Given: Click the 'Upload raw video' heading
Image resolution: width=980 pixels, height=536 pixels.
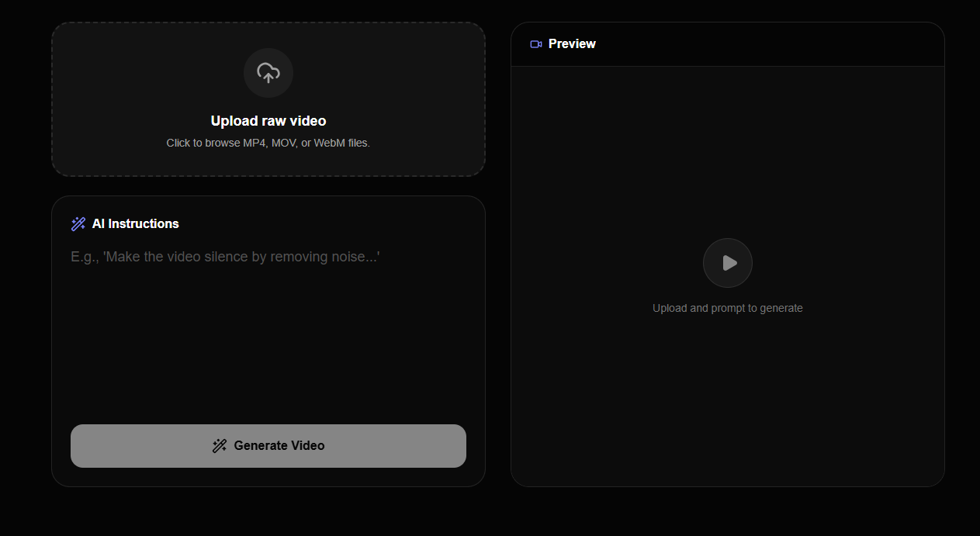Looking at the screenshot, I should click(x=268, y=121).
